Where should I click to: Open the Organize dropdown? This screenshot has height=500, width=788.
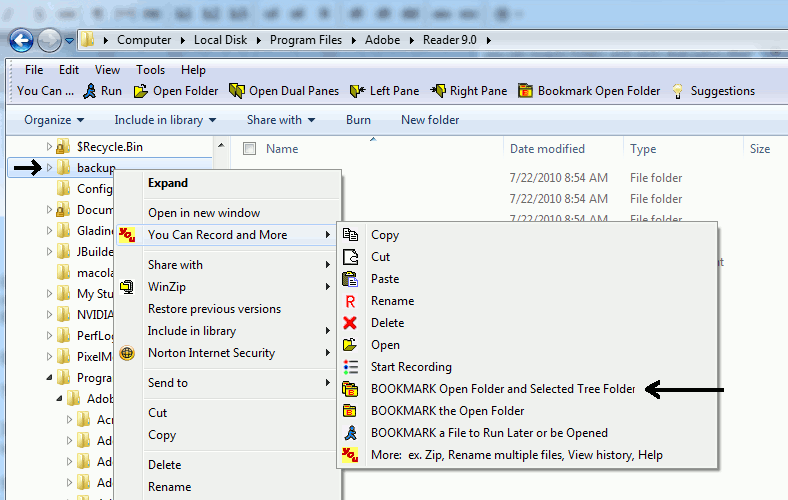pos(54,120)
